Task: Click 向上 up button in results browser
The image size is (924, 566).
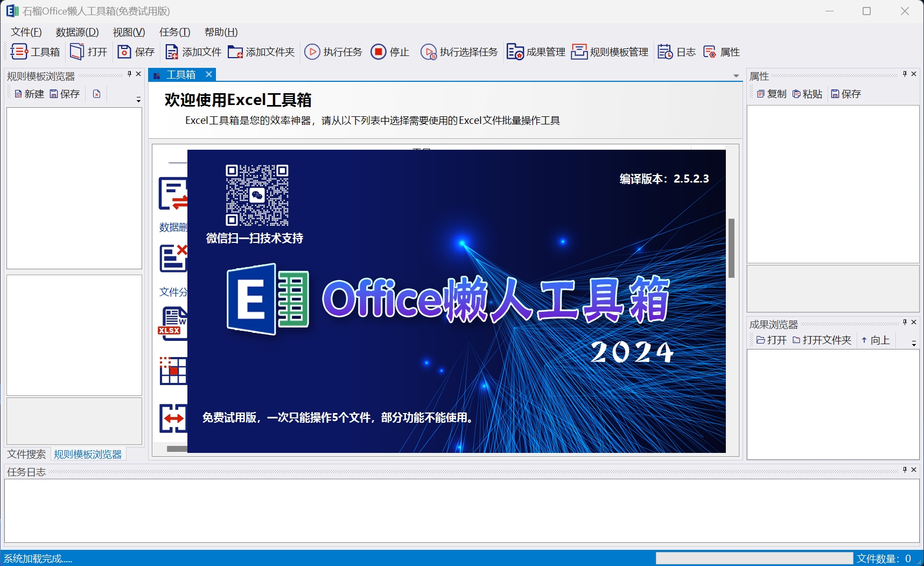Action: [876, 340]
